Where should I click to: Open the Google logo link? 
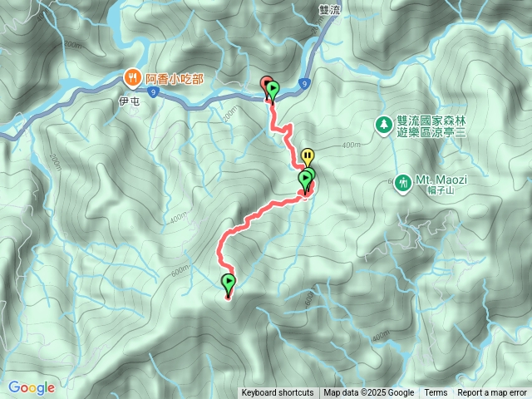[x=32, y=387]
